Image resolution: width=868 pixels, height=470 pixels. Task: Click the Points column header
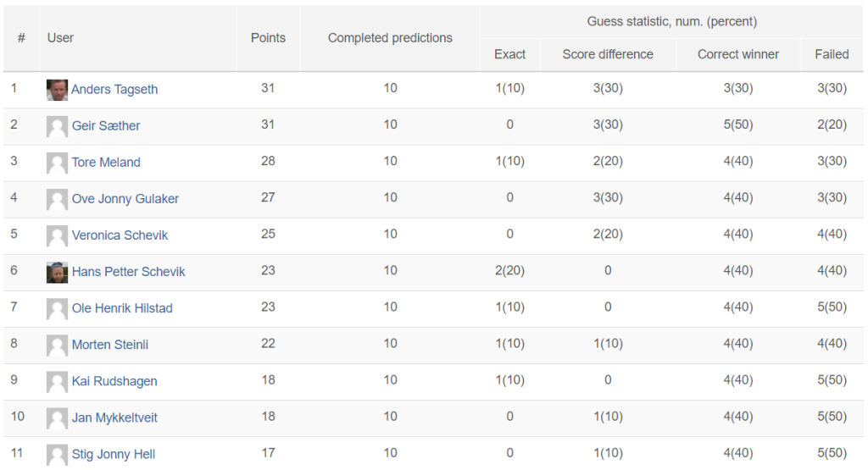[268, 37]
